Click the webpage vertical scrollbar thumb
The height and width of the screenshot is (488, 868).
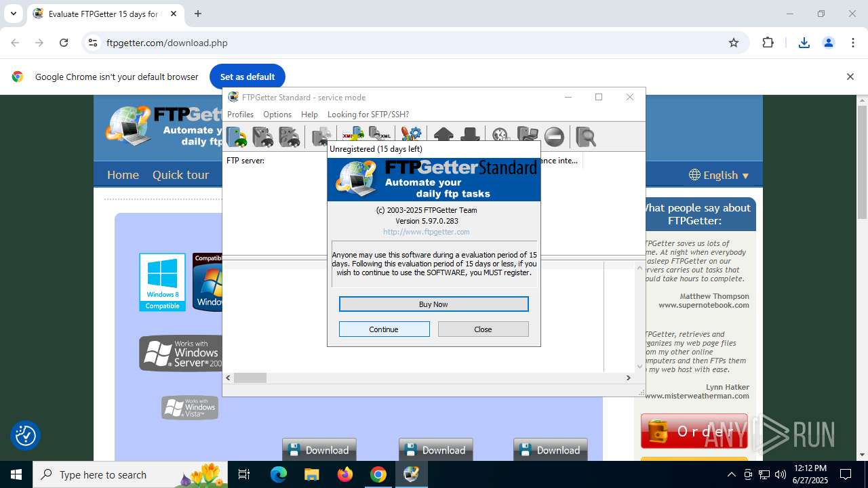coord(862,163)
